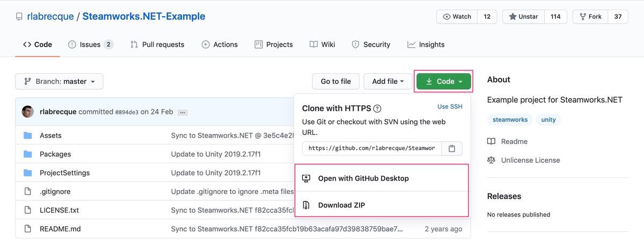This screenshot has width=644, height=245.
Task: Expand the Branch: master dropdown
Action: pos(59,81)
